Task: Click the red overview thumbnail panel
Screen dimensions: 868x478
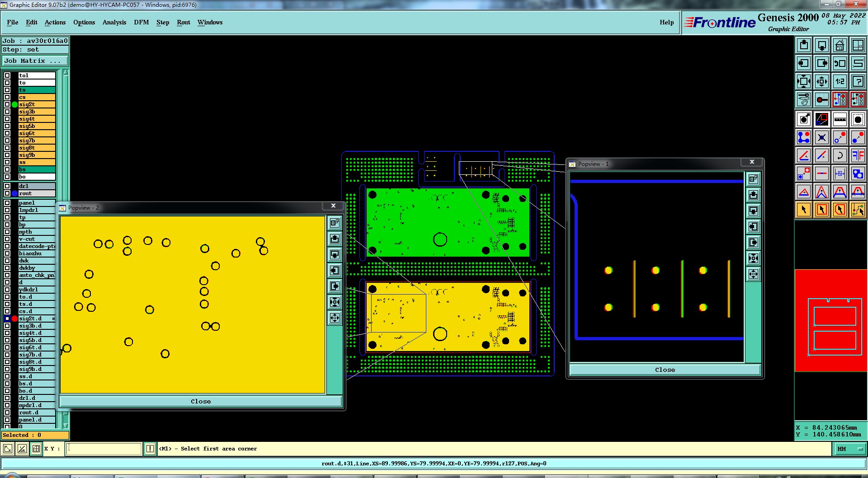Action: (x=831, y=321)
